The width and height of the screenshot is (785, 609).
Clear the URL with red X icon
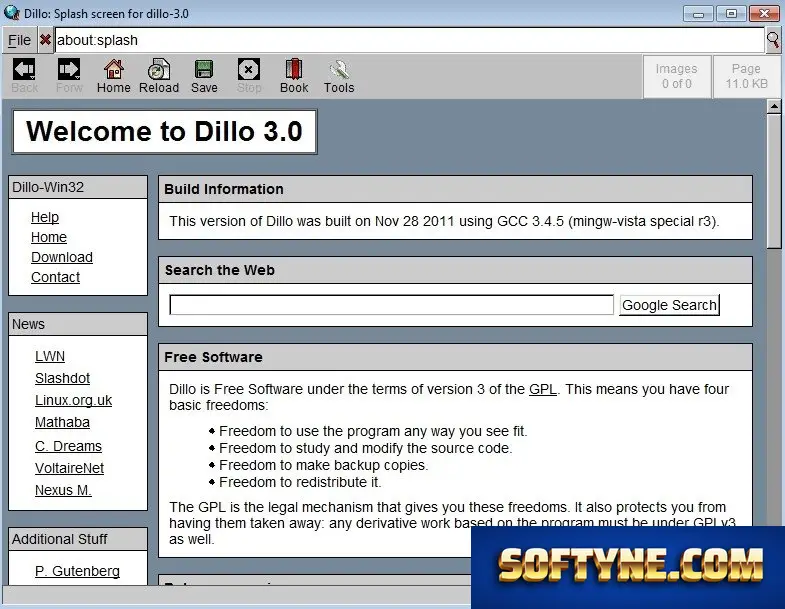click(45, 40)
